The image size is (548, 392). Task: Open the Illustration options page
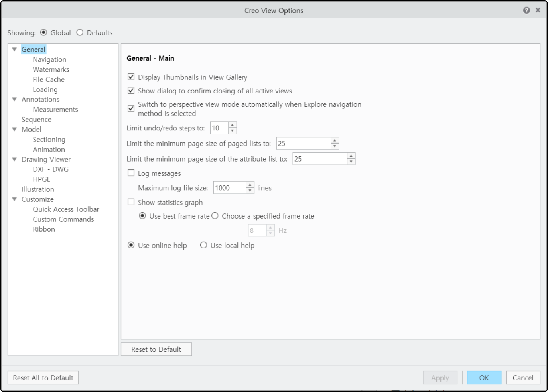click(x=38, y=189)
